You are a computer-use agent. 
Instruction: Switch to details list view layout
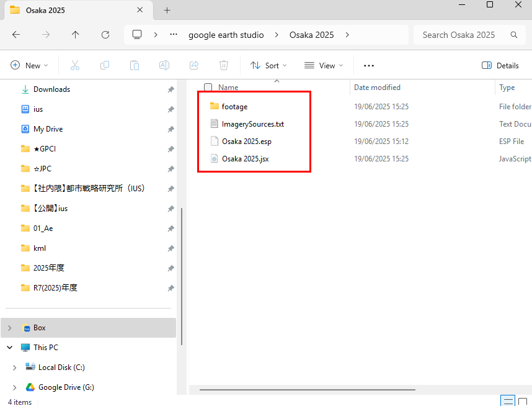click(507, 402)
